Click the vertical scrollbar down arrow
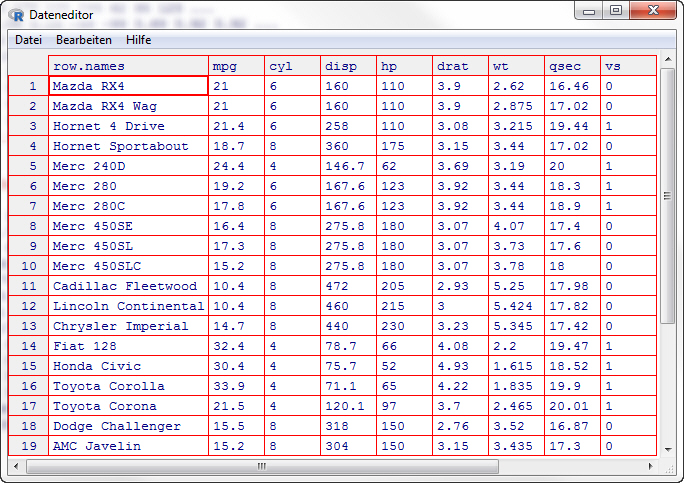 (x=667, y=449)
